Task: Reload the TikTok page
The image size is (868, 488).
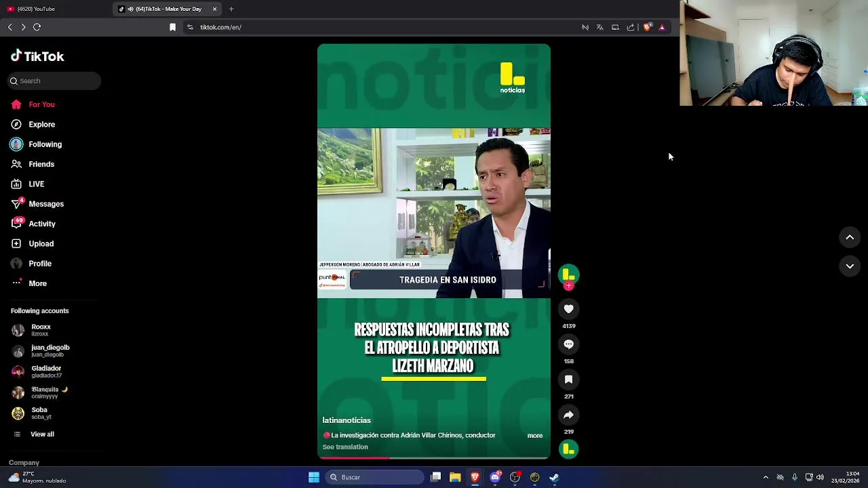Action: (x=37, y=27)
